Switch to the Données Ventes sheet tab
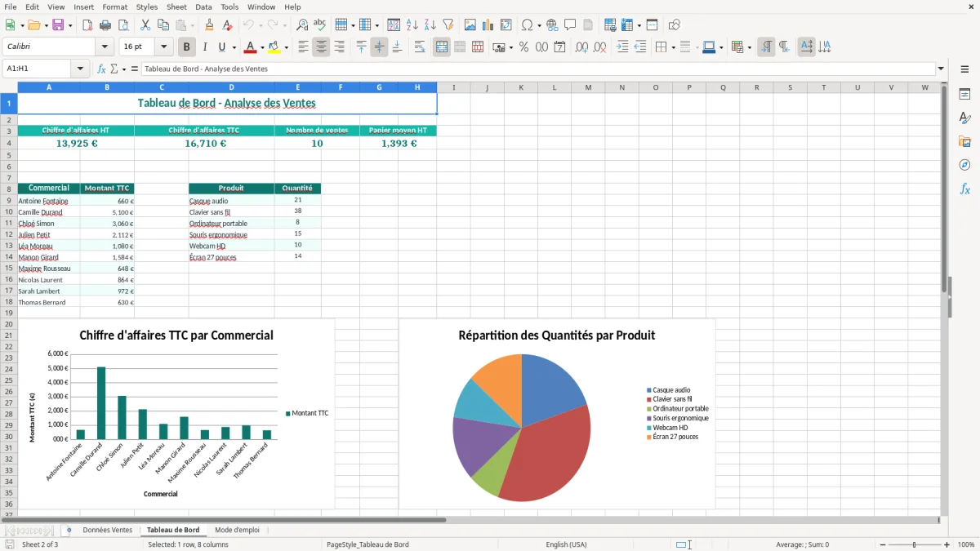980x551 pixels. 108,530
